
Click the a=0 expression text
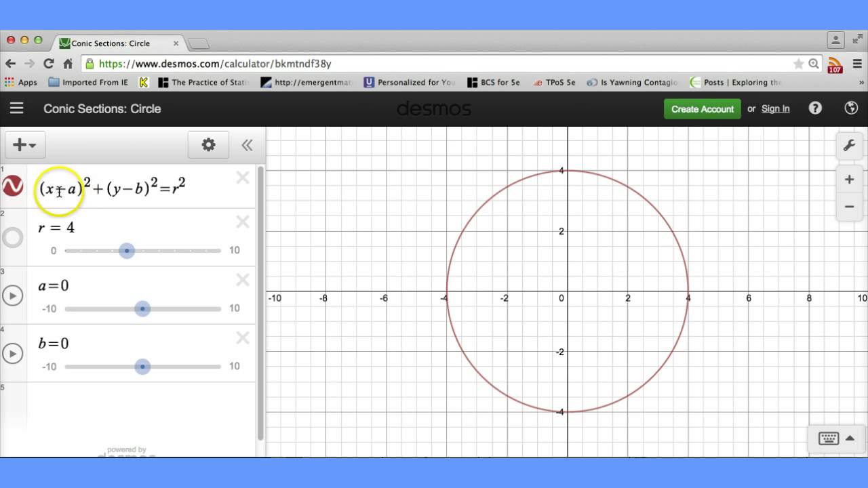point(54,286)
